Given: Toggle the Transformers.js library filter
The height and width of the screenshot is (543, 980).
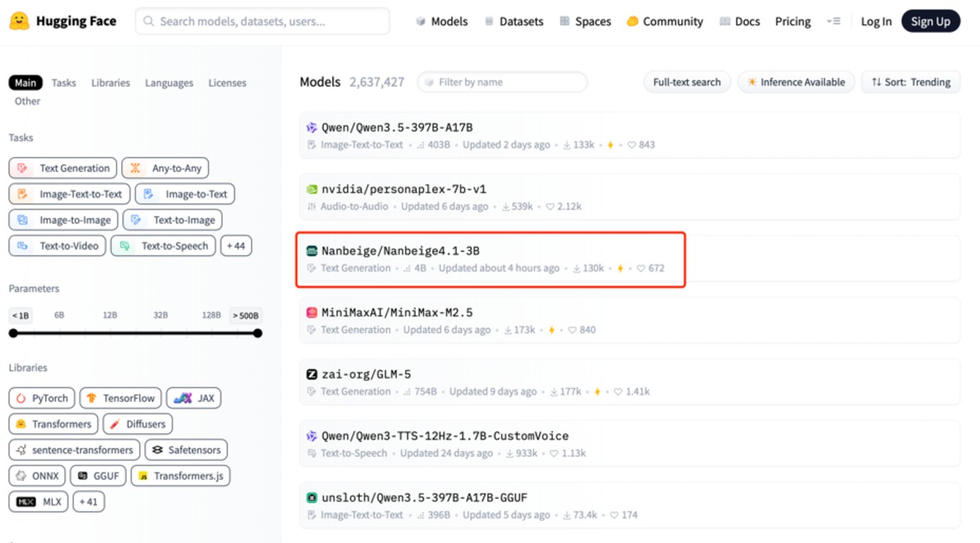Looking at the screenshot, I should 180,476.
